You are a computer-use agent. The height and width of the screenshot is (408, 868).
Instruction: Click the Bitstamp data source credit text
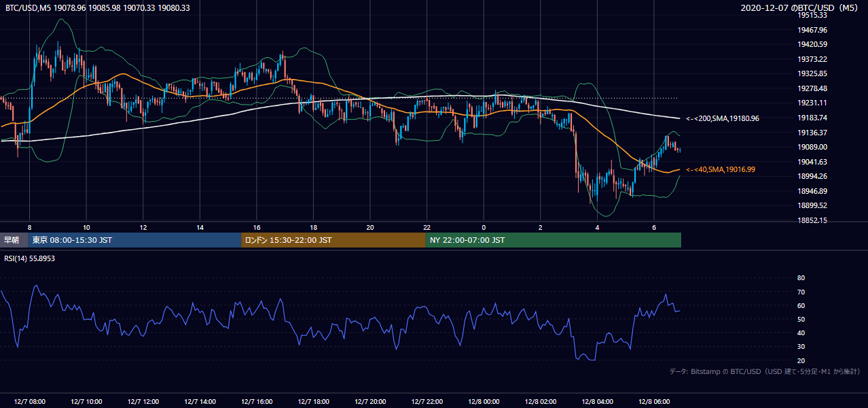click(x=765, y=372)
